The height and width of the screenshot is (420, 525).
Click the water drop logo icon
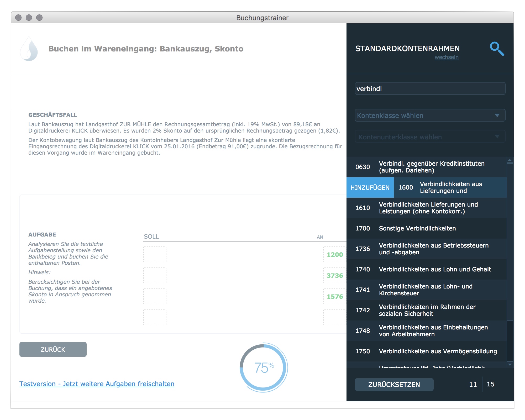[x=29, y=49]
